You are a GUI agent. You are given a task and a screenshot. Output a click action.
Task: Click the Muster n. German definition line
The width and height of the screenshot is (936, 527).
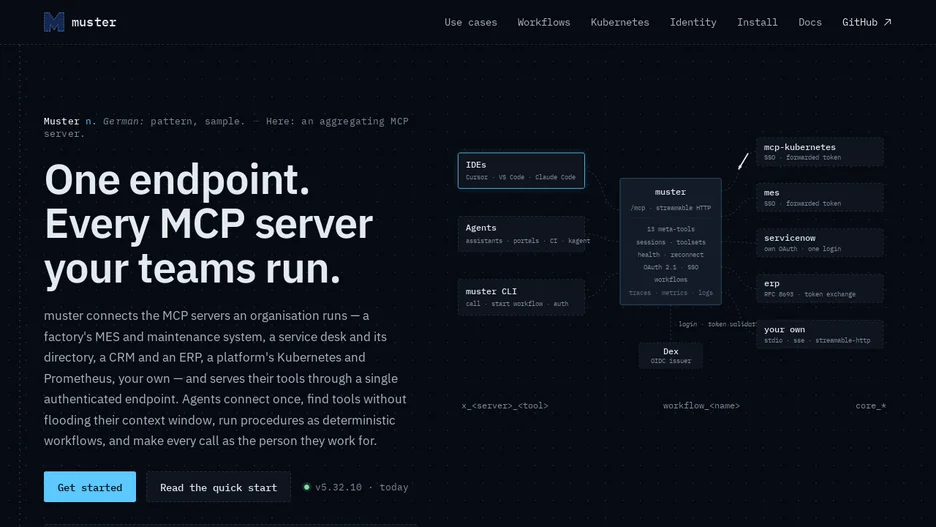[226, 127]
